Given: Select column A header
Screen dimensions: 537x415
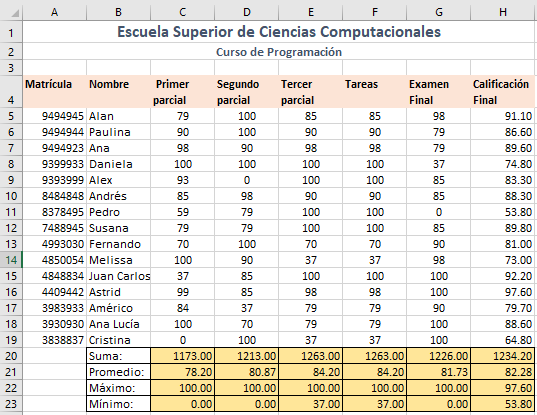Looking at the screenshot, I should point(55,12).
